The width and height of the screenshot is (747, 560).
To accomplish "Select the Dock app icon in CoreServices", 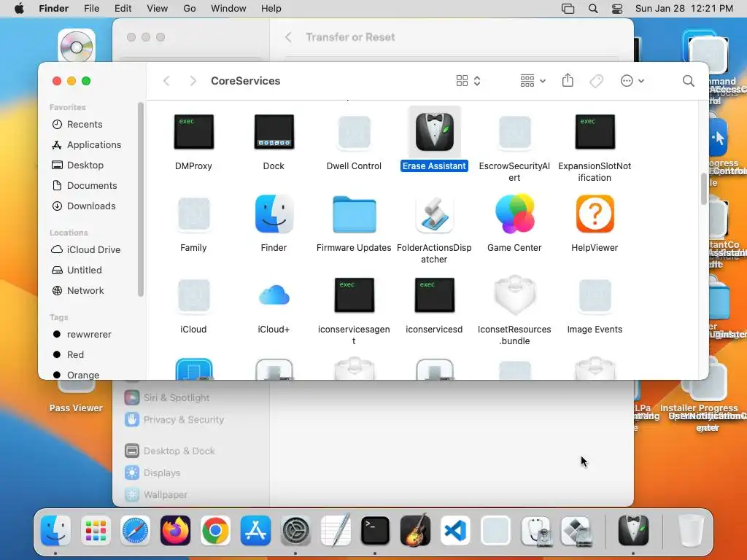I will coord(274,132).
